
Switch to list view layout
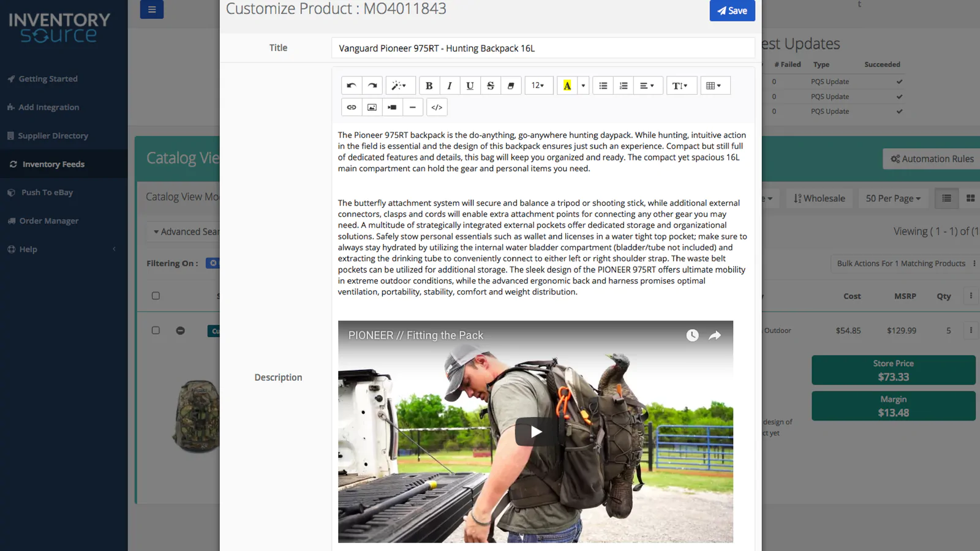tap(947, 198)
